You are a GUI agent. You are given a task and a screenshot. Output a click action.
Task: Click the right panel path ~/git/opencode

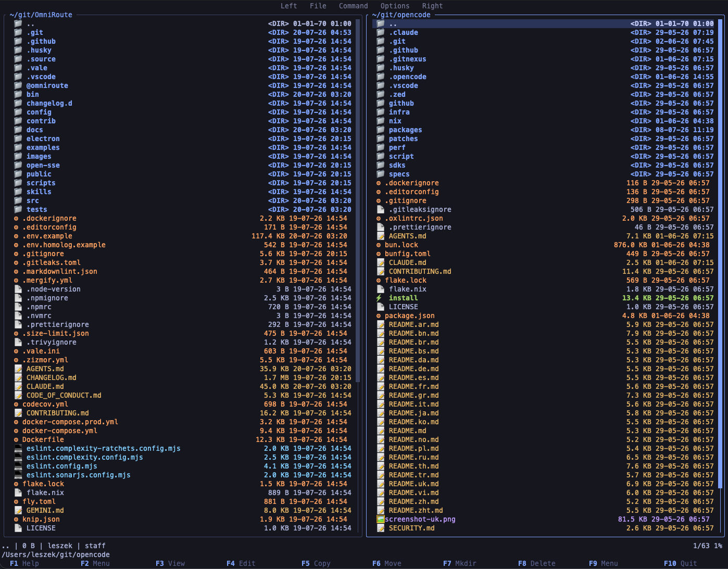[x=401, y=15]
